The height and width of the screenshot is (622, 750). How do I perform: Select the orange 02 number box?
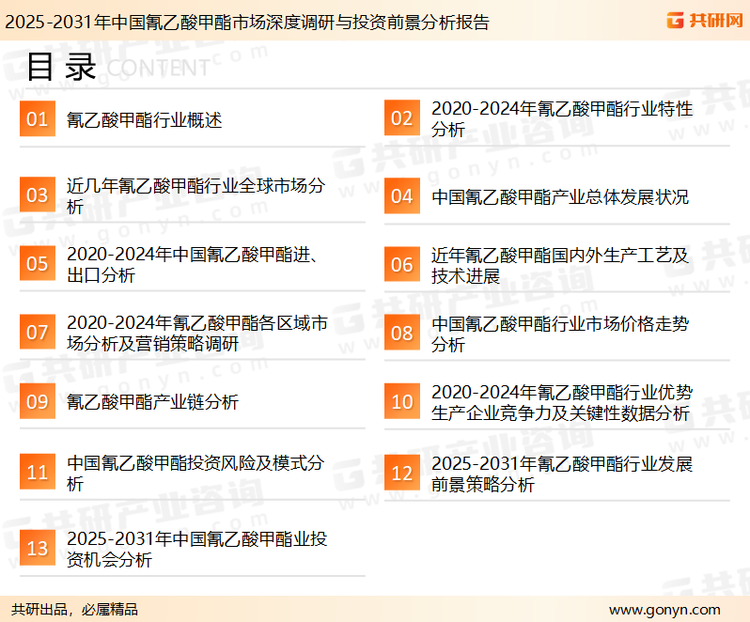coord(402,118)
